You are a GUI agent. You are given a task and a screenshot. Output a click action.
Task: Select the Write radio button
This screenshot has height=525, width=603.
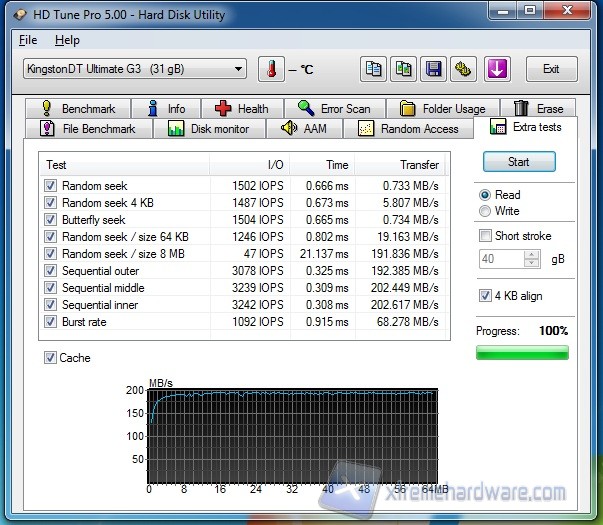click(486, 211)
